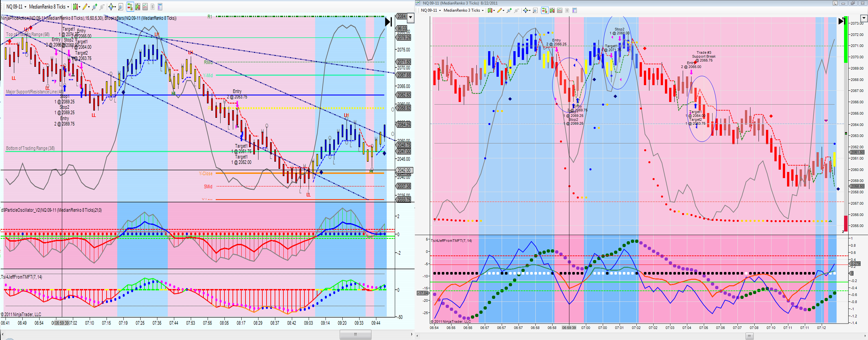
Task: Select the pencil drawing tool in 3 Ticks chart
Action: [499, 10]
